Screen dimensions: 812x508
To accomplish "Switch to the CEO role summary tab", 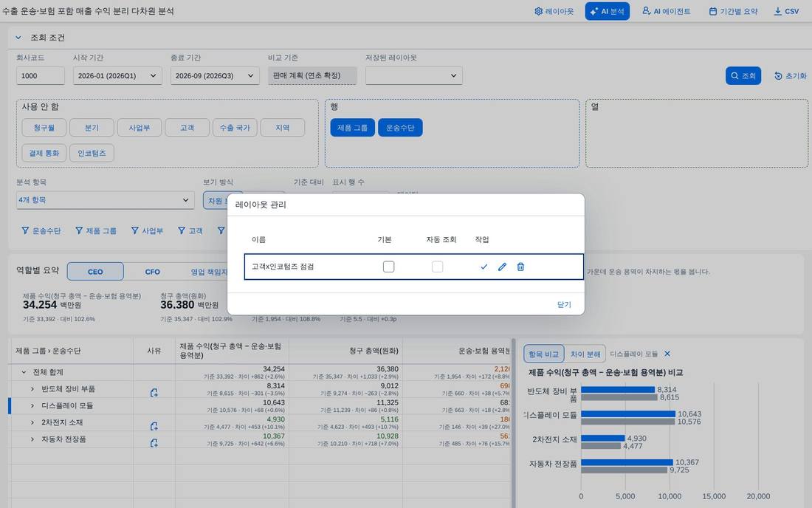I will coord(95,271).
